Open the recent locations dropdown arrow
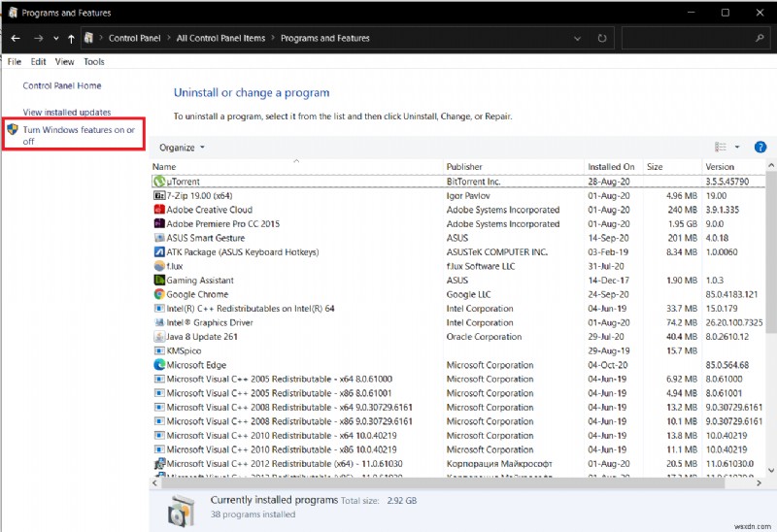Screen dimensions: 777x532 click(56, 38)
